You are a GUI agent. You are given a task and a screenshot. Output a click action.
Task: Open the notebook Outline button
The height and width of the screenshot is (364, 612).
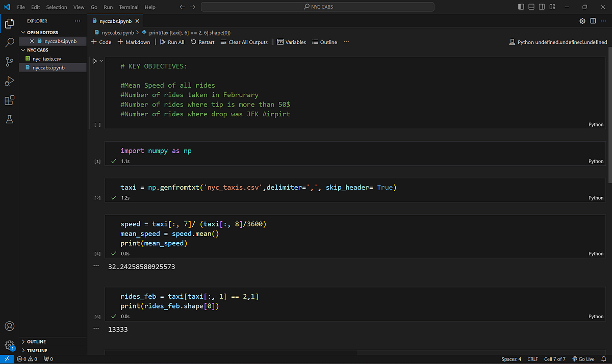pyautogui.click(x=324, y=42)
